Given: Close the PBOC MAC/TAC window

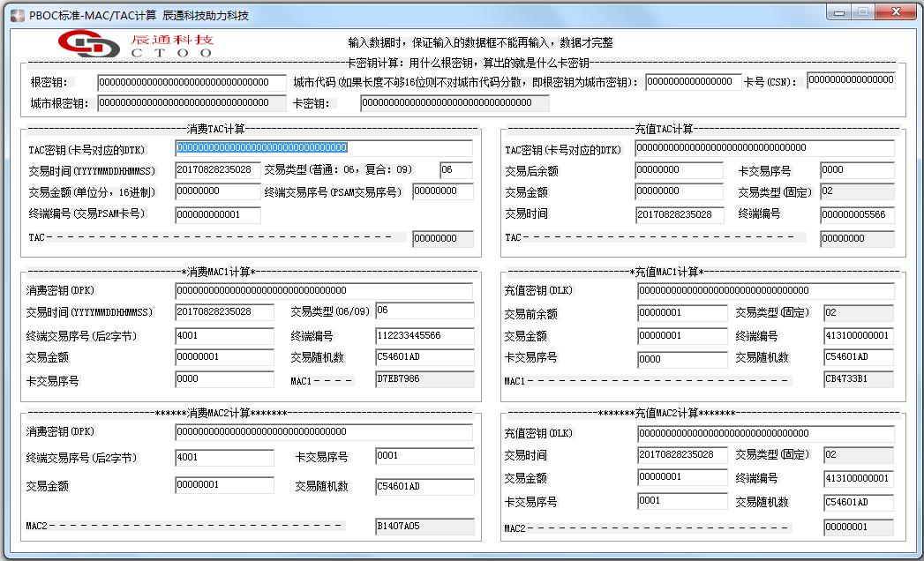Looking at the screenshot, I should click(x=896, y=11).
